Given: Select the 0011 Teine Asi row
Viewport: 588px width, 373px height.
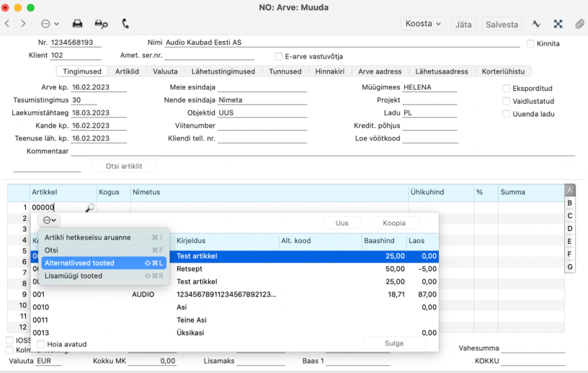Looking at the screenshot, I should click(235, 320).
